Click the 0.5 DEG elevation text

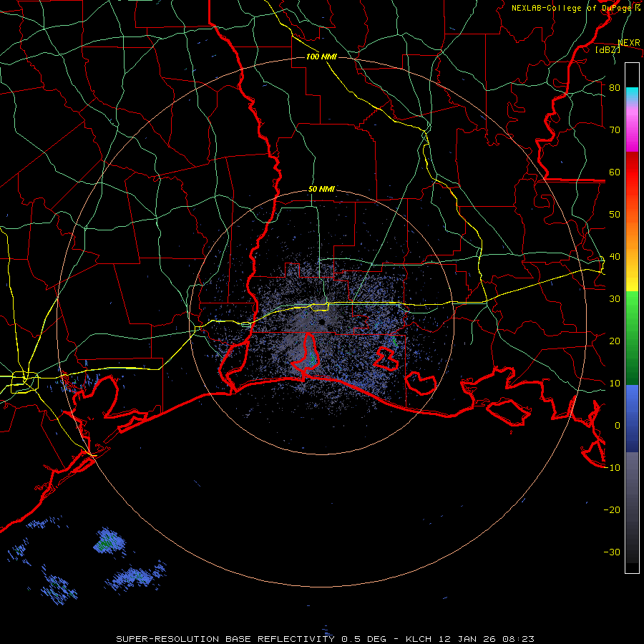pyautogui.click(x=364, y=639)
